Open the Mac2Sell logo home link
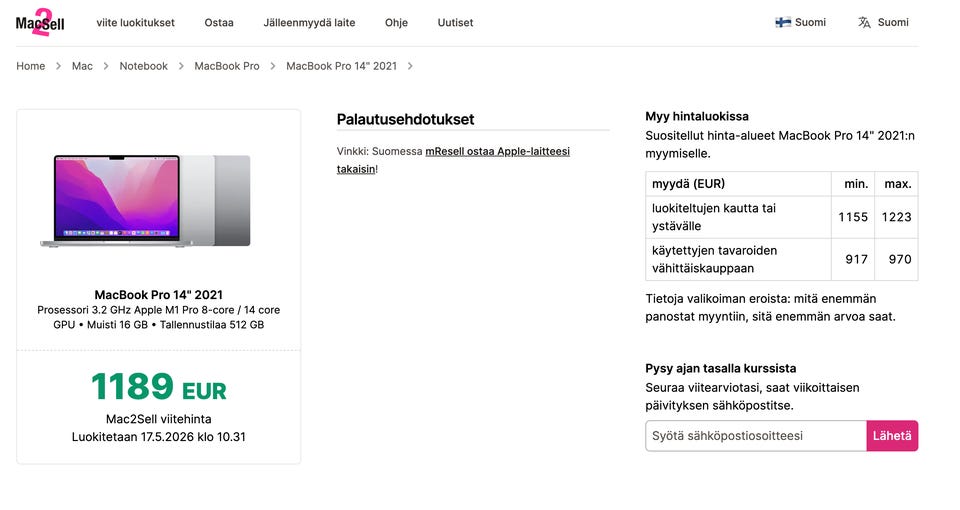This screenshot has width=960, height=510. (40, 23)
